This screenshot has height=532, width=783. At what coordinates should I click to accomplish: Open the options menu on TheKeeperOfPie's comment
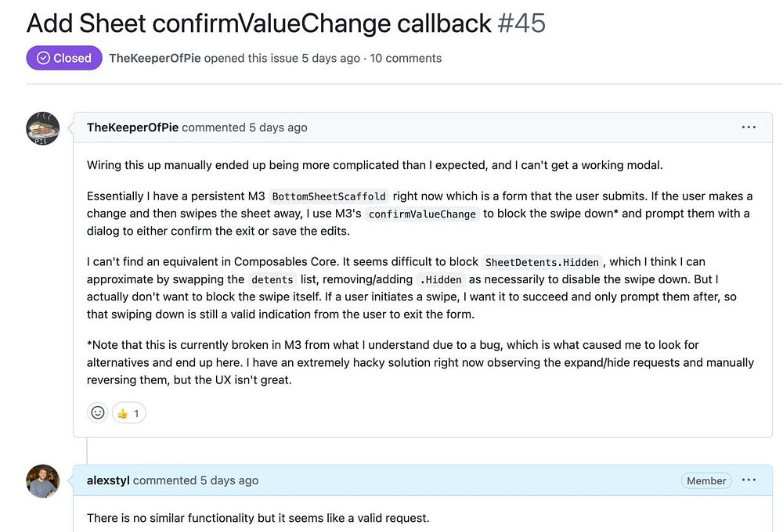(x=749, y=127)
